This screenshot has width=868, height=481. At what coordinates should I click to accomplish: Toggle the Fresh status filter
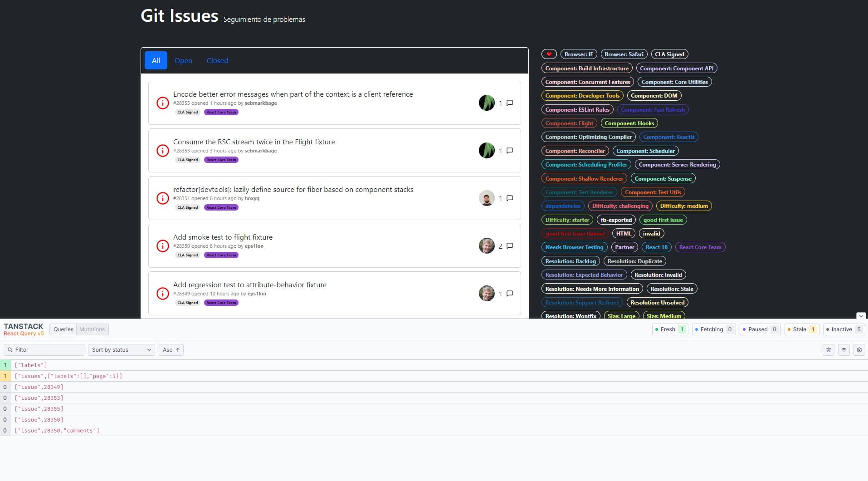(670, 329)
